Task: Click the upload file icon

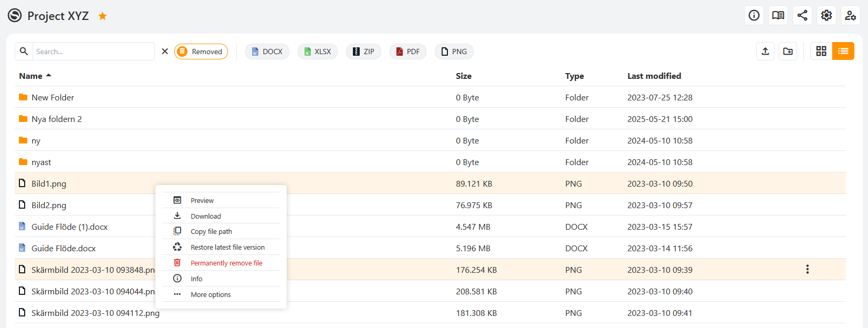Action: 766,51
